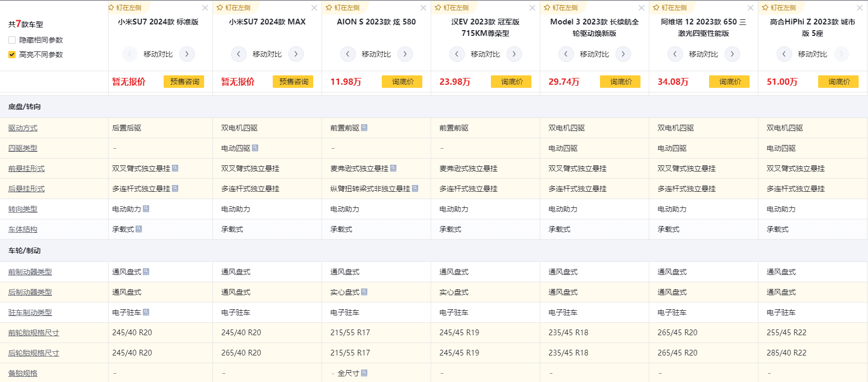Uncheck the 高亮不同参数 checkbox

(12, 55)
